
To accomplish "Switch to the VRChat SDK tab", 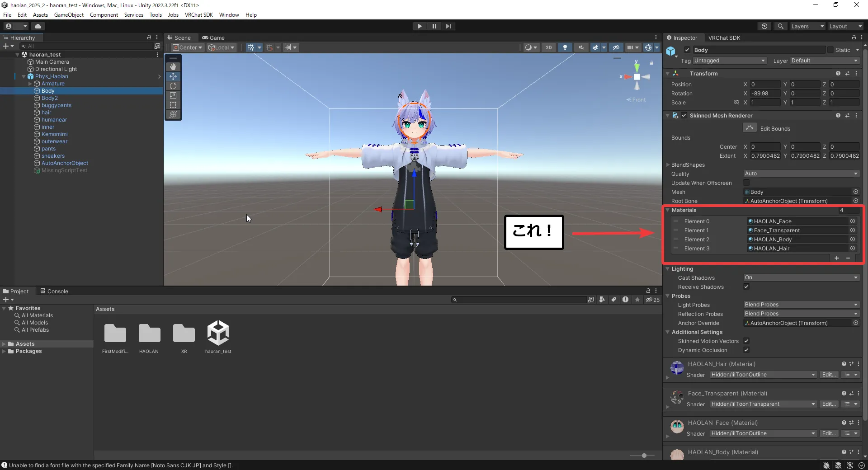I will pos(724,38).
